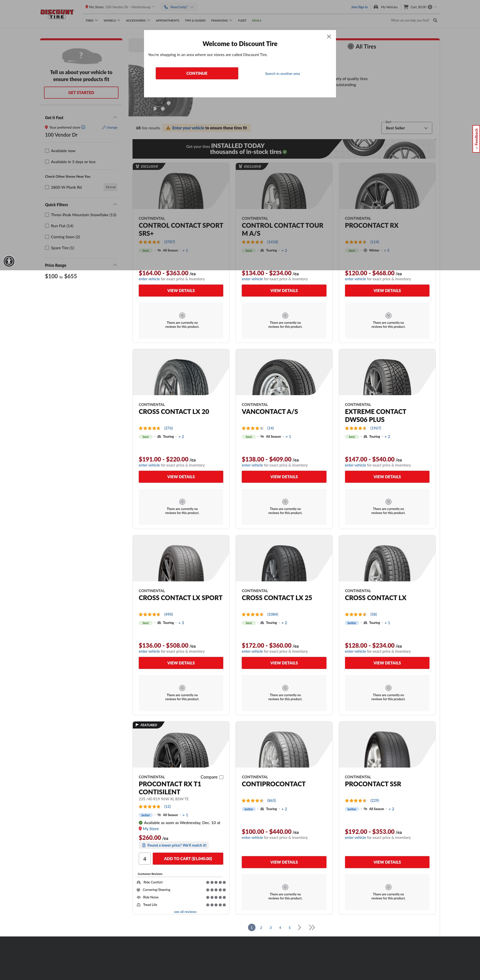Click the quantity field showing 4
The width and height of the screenshot is (480, 980).
coord(145,858)
